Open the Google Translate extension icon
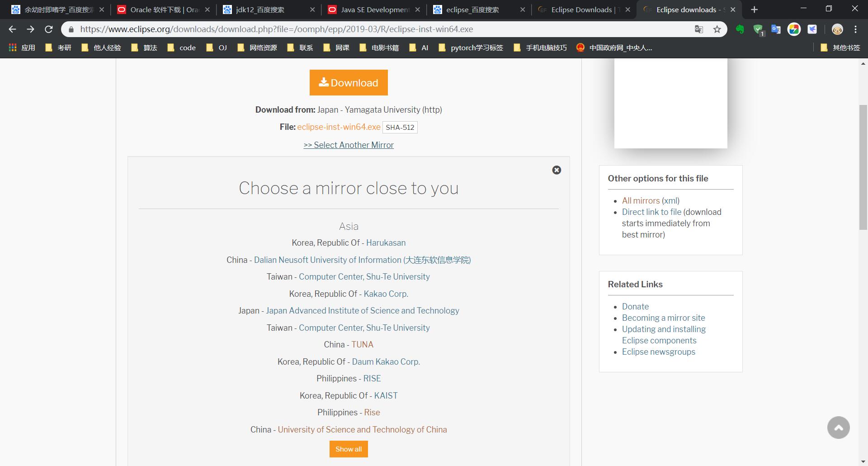This screenshot has height=466, width=868. (x=776, y=29)
